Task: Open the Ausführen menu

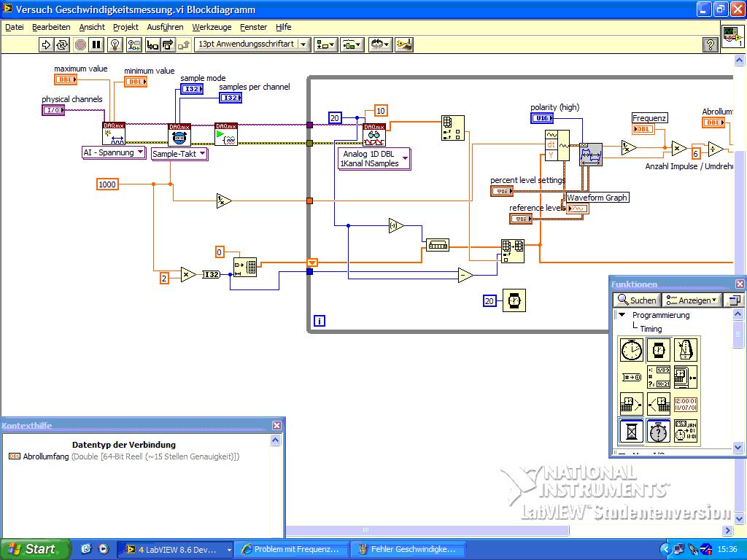Action: click(x=165, y=27)
